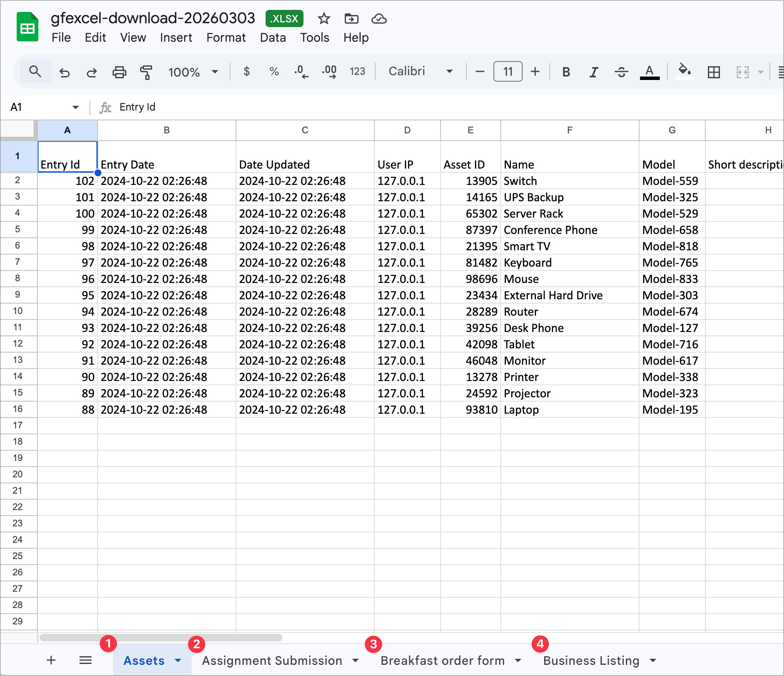This screenshot has height=676, width=784.
Task: Toggle strikethrough formatting
Action: pyautogui.click(x=621, y=72)
